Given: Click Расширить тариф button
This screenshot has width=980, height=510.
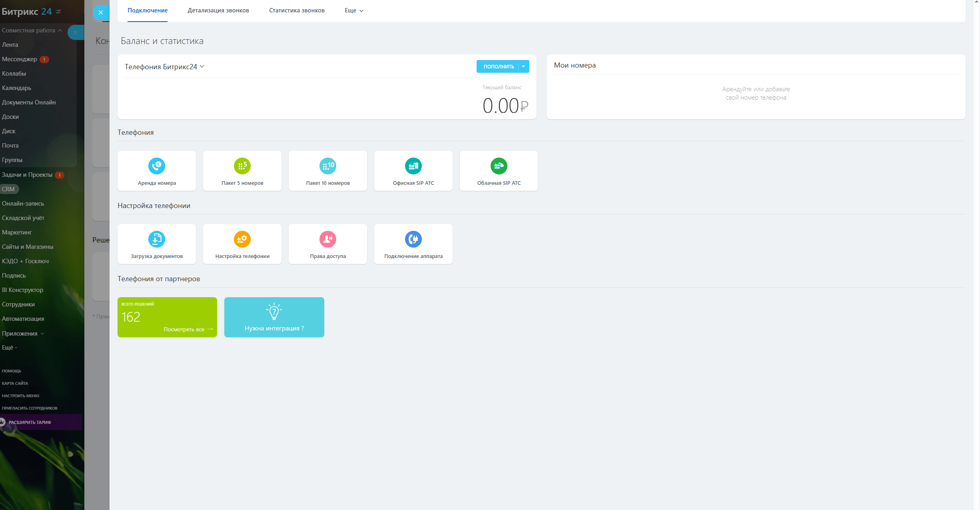Looking at the screenshot, I should click(41, 422).
